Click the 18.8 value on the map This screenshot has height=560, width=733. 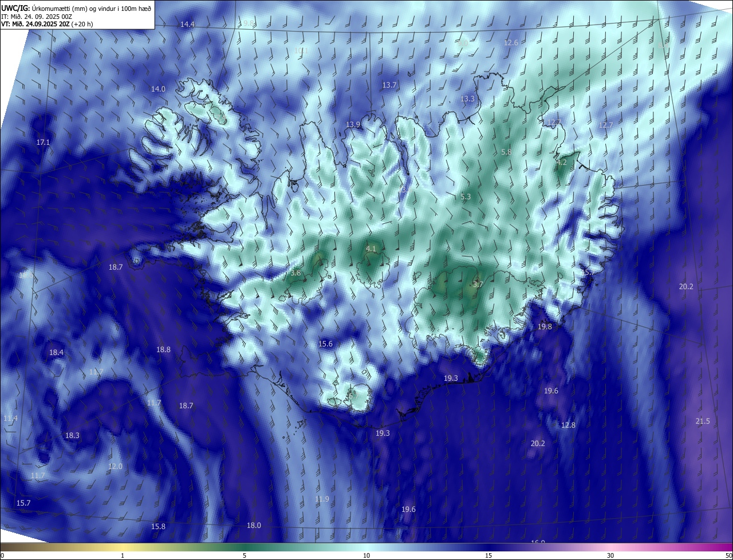click(163, 349)
